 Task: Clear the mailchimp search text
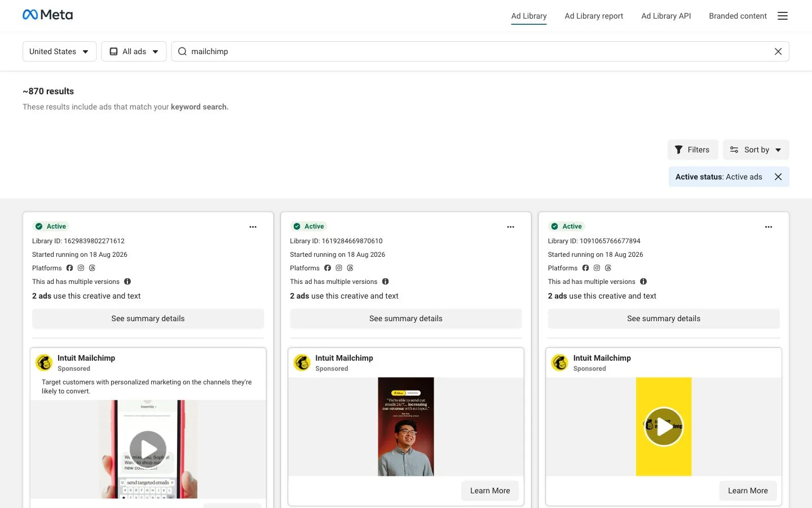(x=778, y=51)
